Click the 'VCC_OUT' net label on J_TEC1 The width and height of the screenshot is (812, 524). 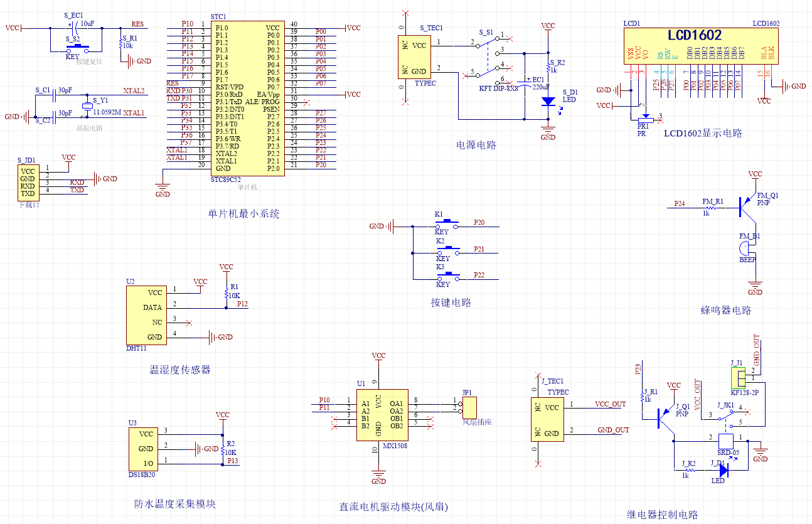(x=610, y=404)
